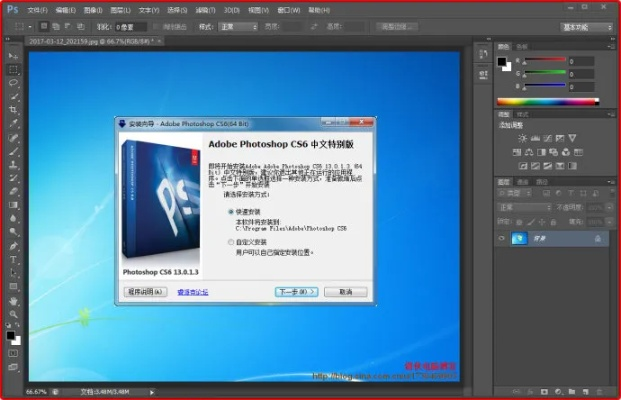Select the Eyedropper tool

pos(13,123)
